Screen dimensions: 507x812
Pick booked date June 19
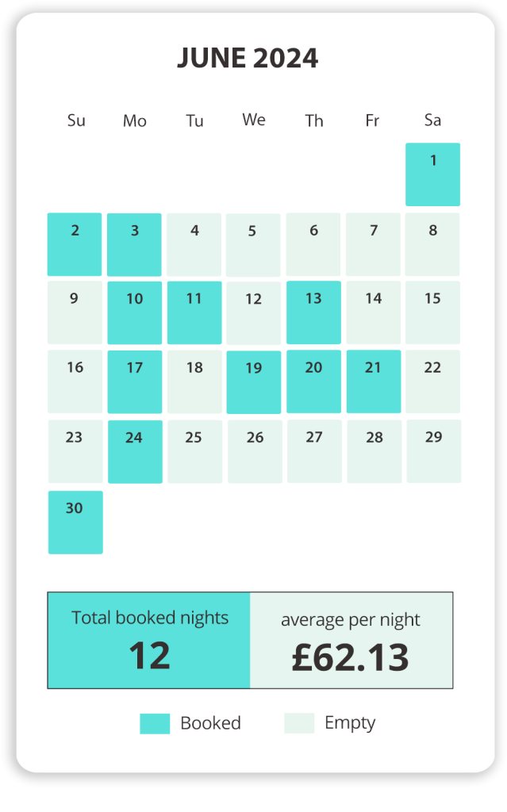(x=254, y=381)
